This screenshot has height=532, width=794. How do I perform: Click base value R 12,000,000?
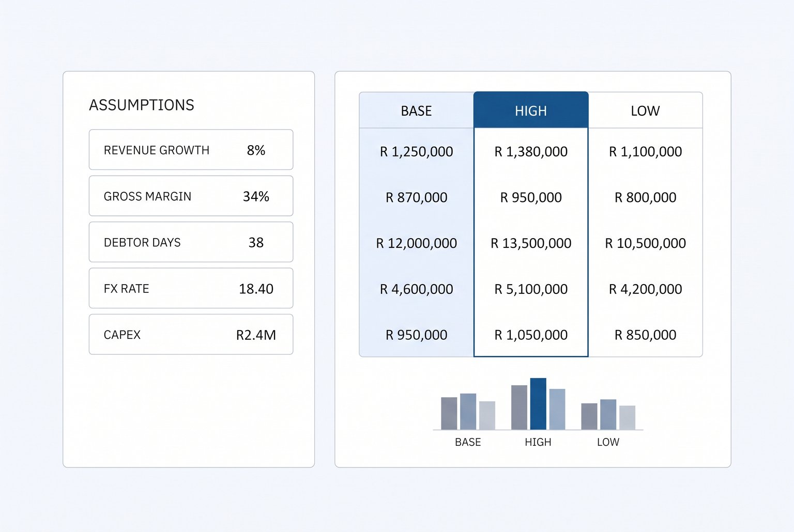416,243
